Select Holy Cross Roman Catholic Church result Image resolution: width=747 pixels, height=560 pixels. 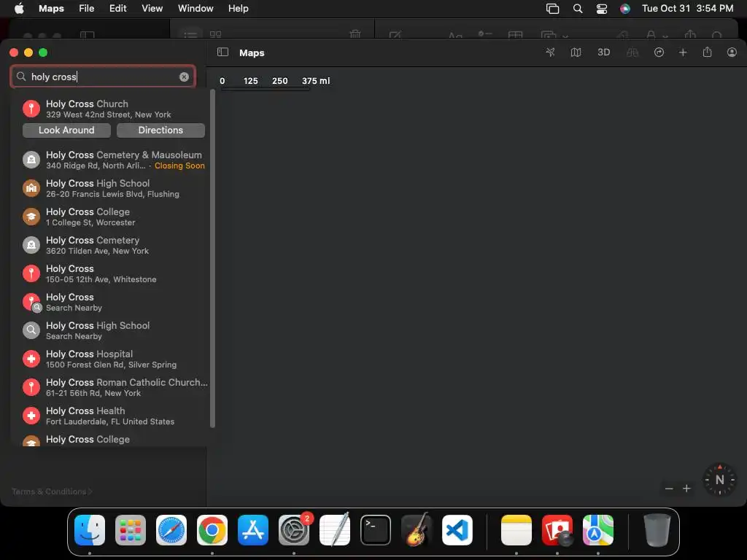pyautogui.click(x=113, y=387)
